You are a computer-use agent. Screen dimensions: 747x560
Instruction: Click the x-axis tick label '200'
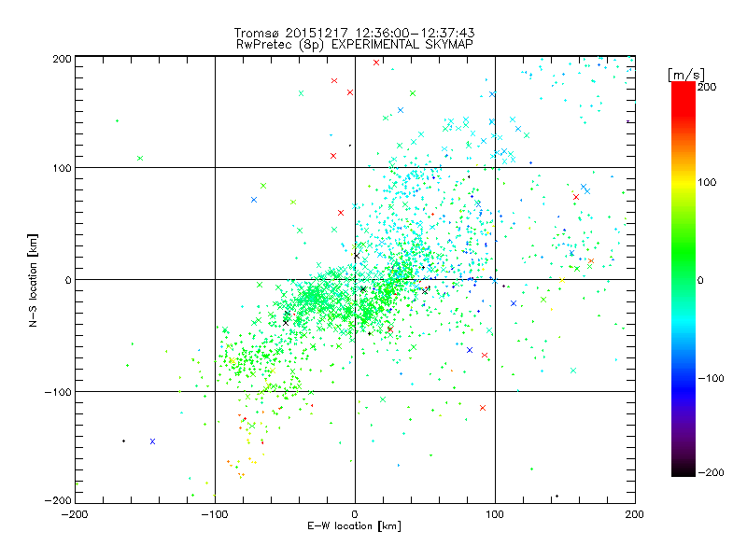[634, 514]
